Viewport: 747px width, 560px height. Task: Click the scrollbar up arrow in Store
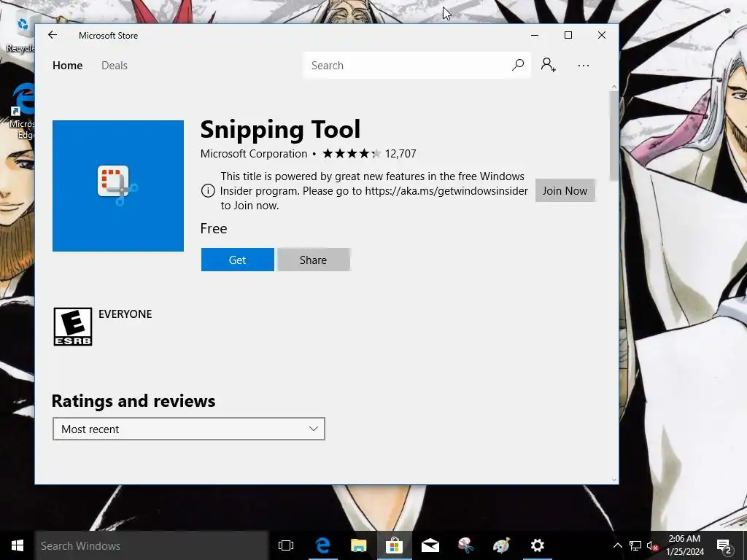pyautogui.click(x=614, y=87)
